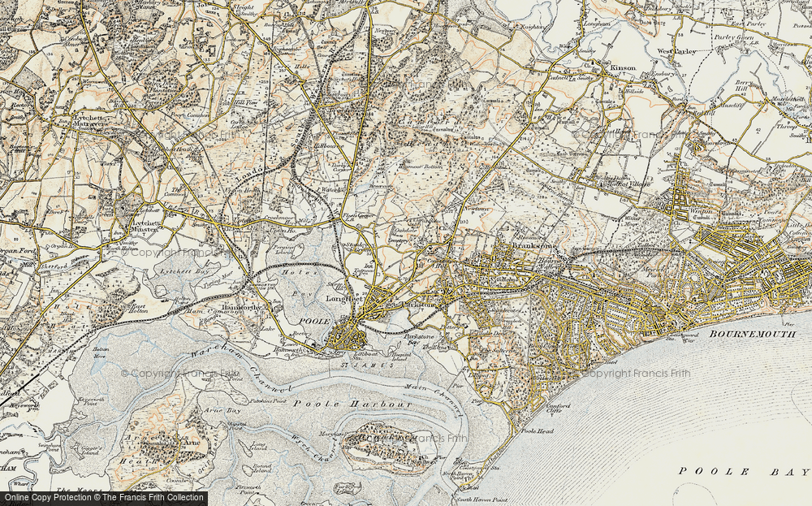Select the 'Poole Harbour' water label
The height and width of the screenshot is (506, 812).
(352, 404)
